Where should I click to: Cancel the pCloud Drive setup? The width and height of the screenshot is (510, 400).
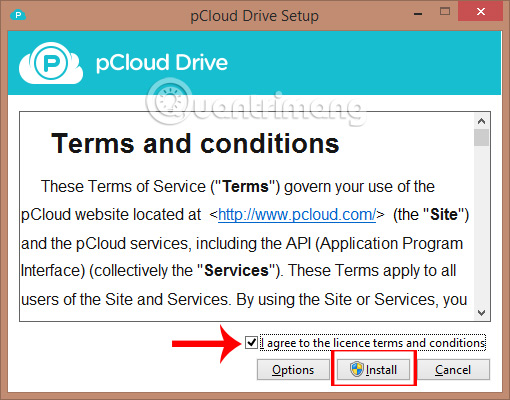(453, 369)
